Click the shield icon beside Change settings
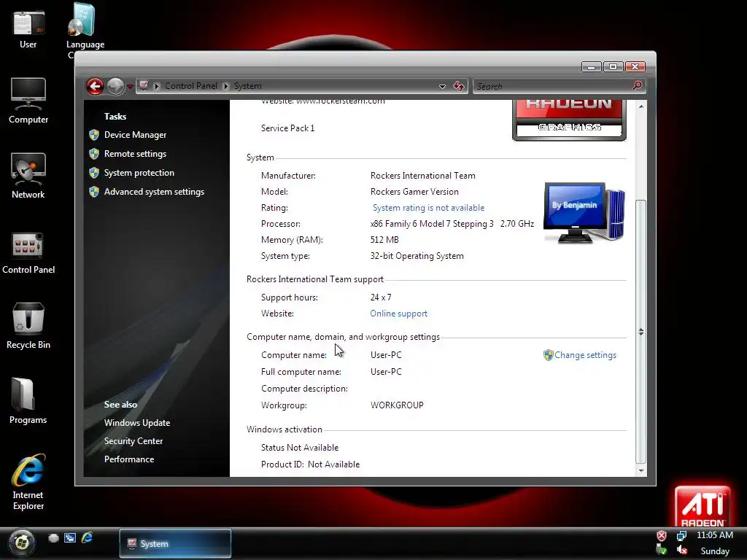 click(x=549, y=355)
